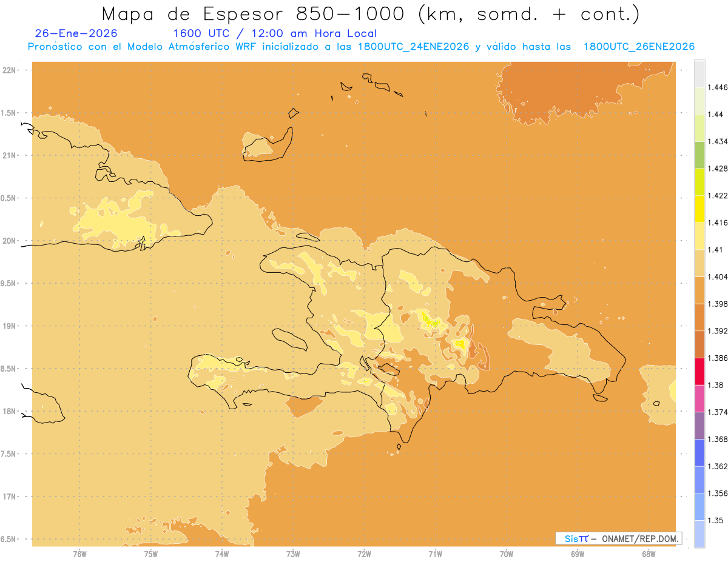
Task: Click the '1600 UTC / 12:00 am Hora Local' text
Action: (274, 33)
